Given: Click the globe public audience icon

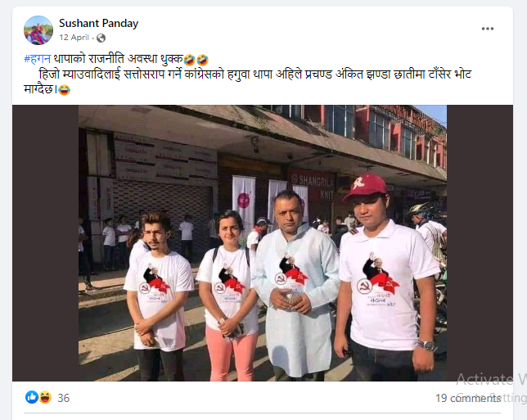Looking at the screenshot, I should point(101,38).
